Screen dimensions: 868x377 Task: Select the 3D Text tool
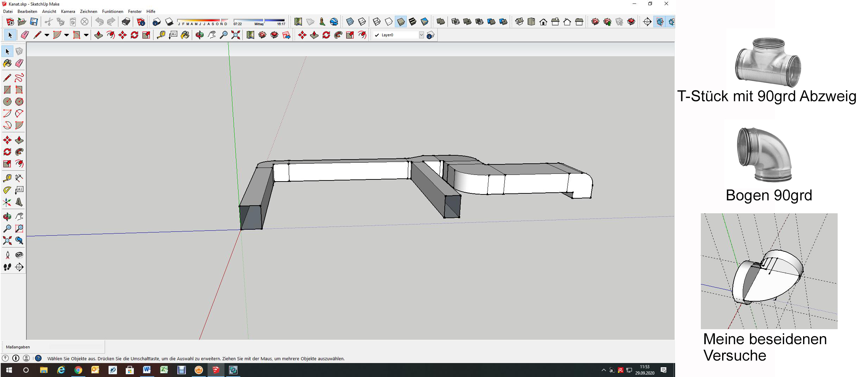click(x=19, y=202)
